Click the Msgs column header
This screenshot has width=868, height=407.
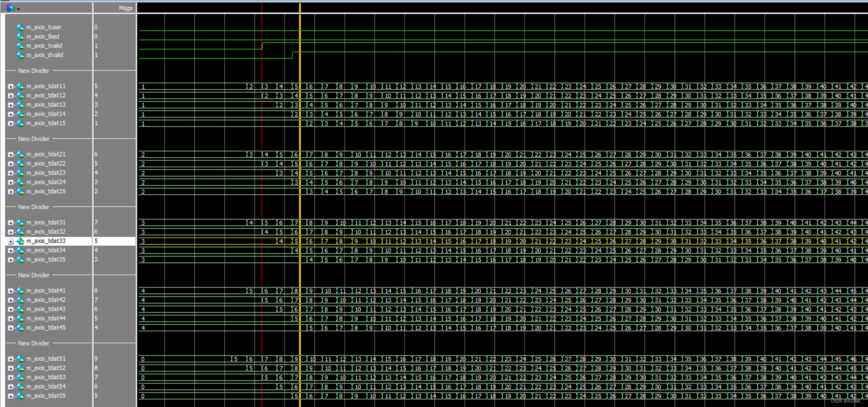click(125, 8)
